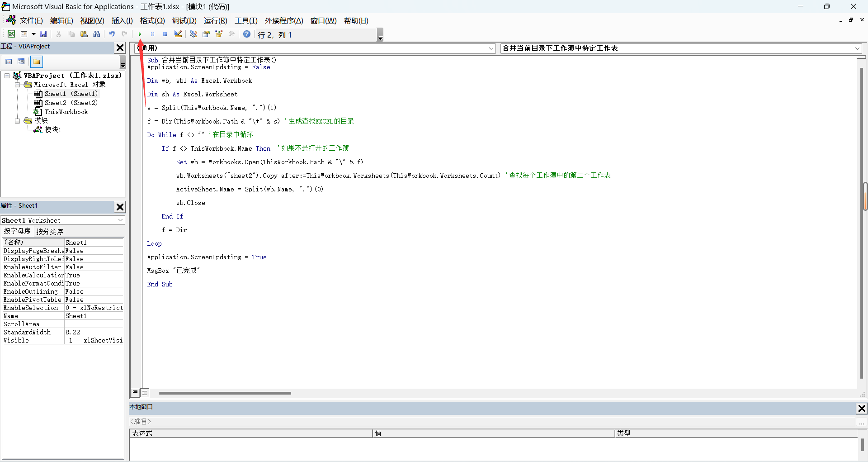Select Sheet2 (Sheet2) in project tree
This screenshot has width=868, height=462.
click(71, 103)
